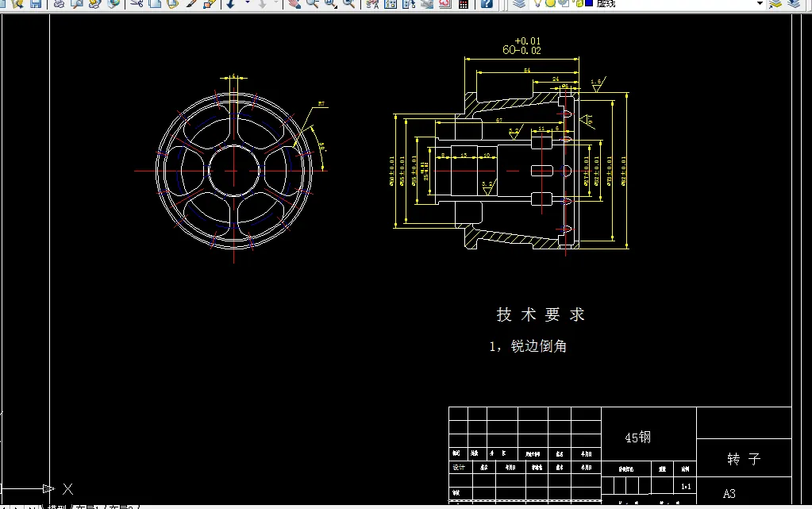The image size is (812, 509).
Task: Select the Zoom Realtime tool
Action: pyautogui.click(x=312, y=4)
